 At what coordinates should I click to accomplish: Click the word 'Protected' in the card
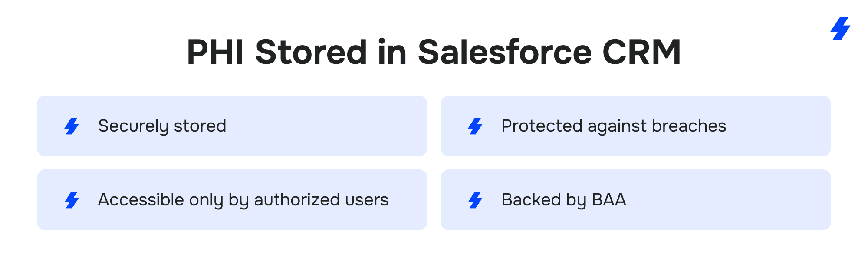pyautogui.click(x=542, y=126)
